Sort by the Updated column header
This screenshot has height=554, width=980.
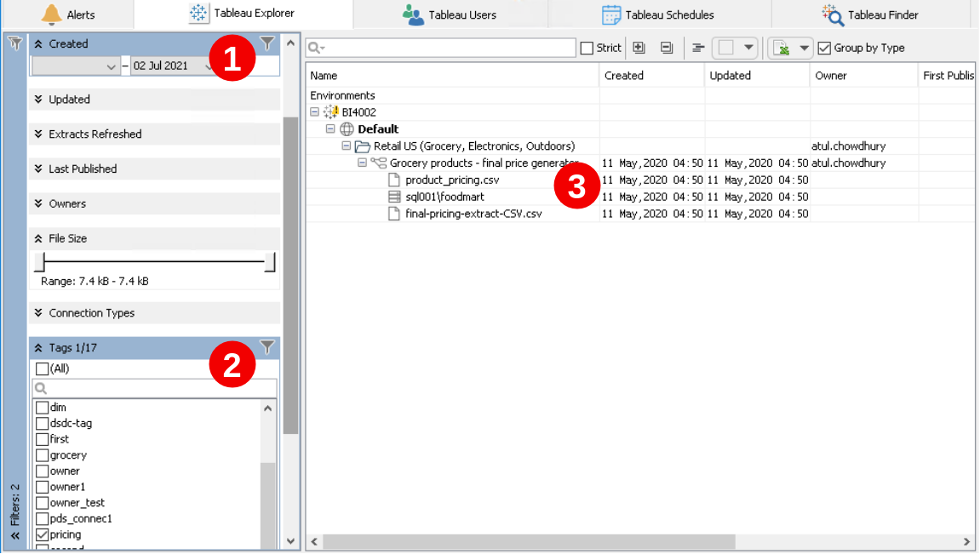[757, 76]
